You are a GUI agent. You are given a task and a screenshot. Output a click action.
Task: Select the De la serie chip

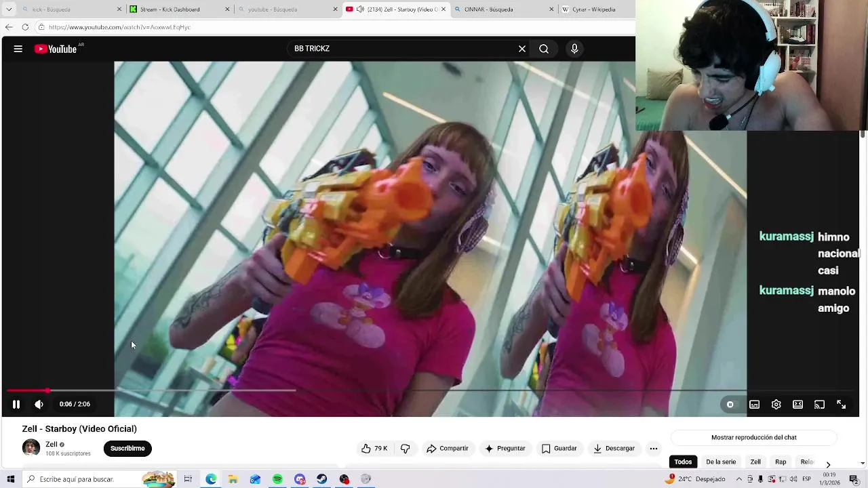click(x=721, y=462)
